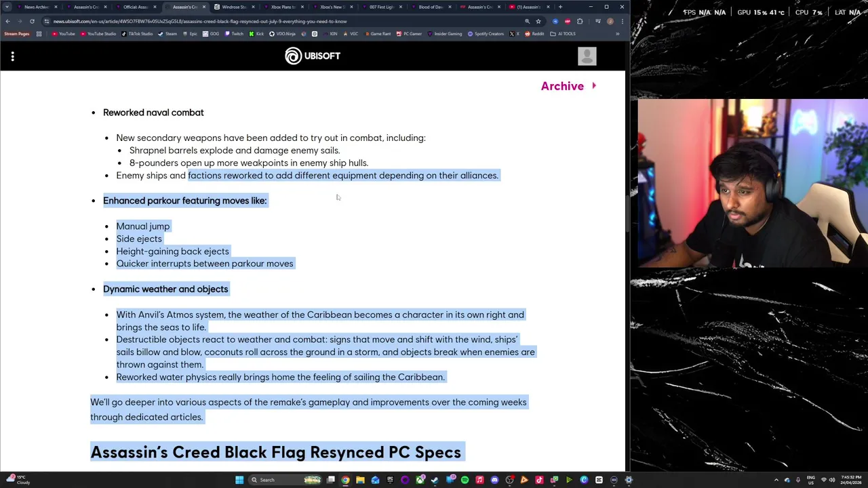Open the YouTube Studio bookmark
The image size is (868, 488).
click(x=98, y=34)
